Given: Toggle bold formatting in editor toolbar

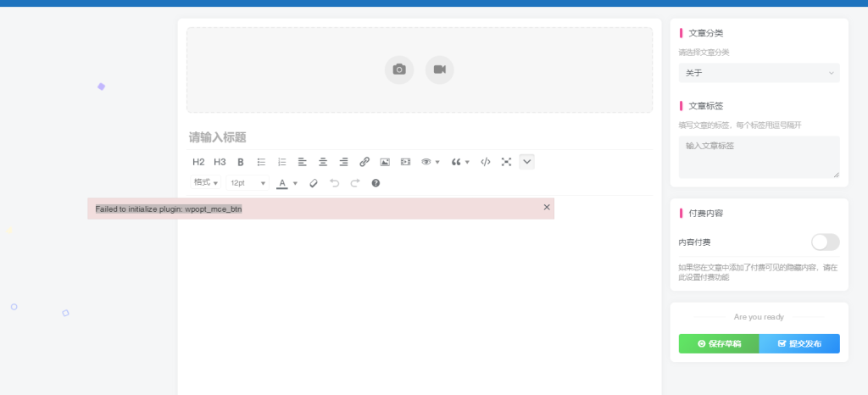Looking at the screenshot, I should click(x=241, y=162).
